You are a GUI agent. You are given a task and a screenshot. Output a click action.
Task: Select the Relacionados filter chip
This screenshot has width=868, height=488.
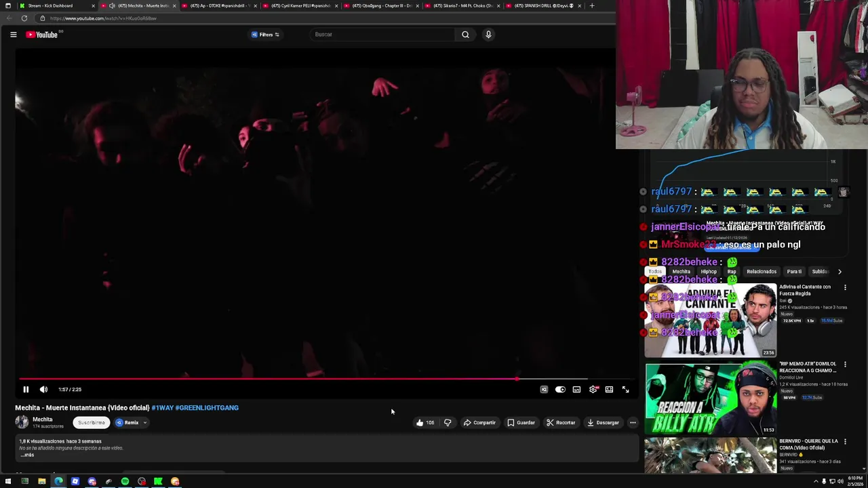762,272
